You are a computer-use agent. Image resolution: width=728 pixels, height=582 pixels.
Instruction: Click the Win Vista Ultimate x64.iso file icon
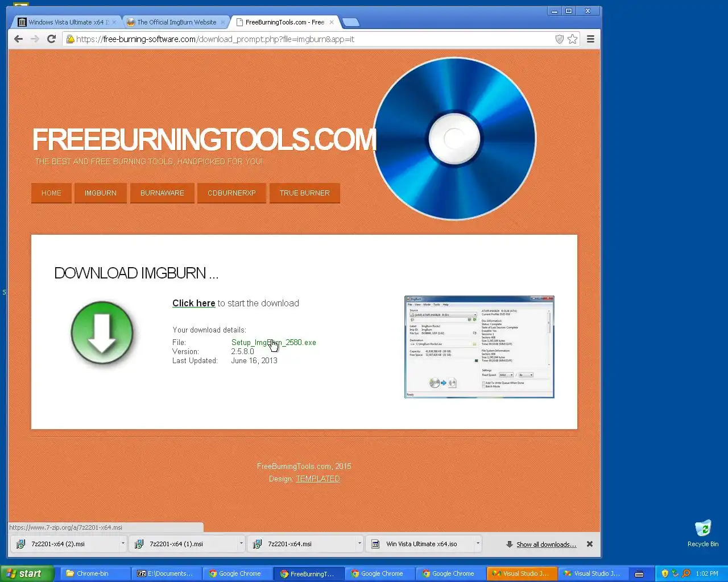pos(375,544)
